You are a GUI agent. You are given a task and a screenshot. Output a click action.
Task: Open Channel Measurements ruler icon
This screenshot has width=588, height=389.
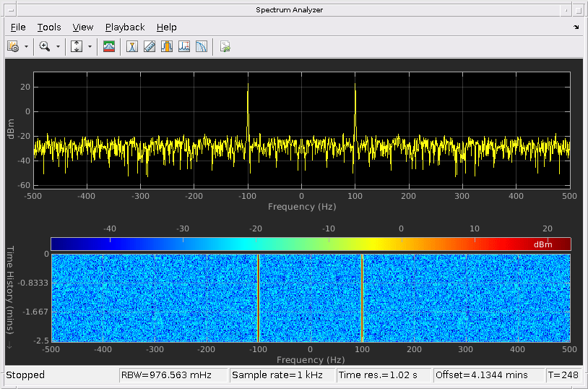pos(150,46)
